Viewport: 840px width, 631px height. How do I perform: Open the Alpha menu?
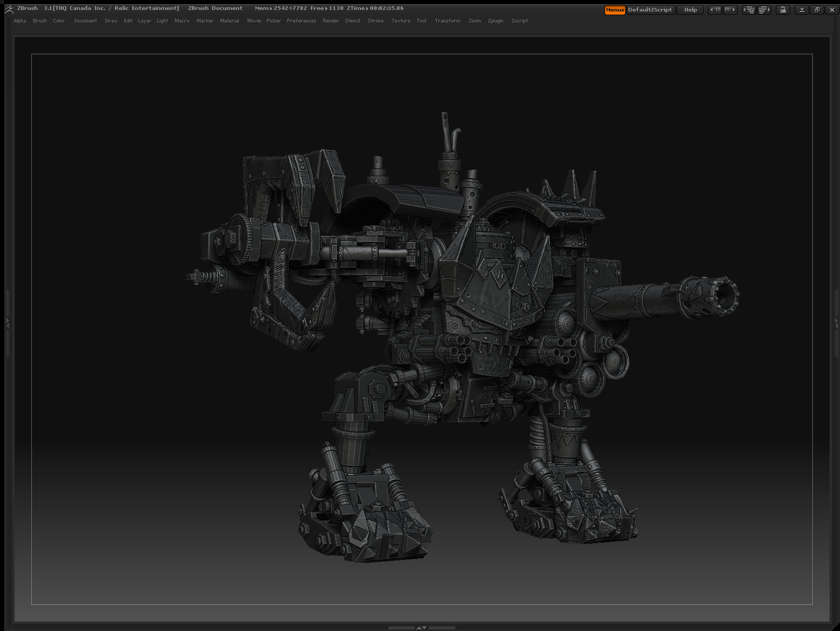pos(20,21)
